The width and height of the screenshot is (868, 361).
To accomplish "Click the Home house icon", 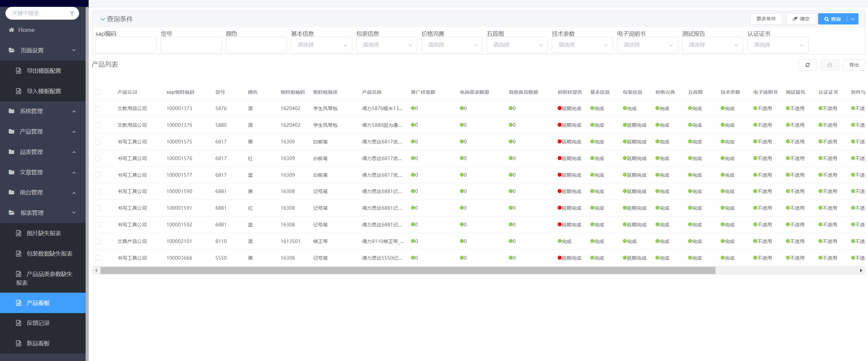I will (12, 30).
